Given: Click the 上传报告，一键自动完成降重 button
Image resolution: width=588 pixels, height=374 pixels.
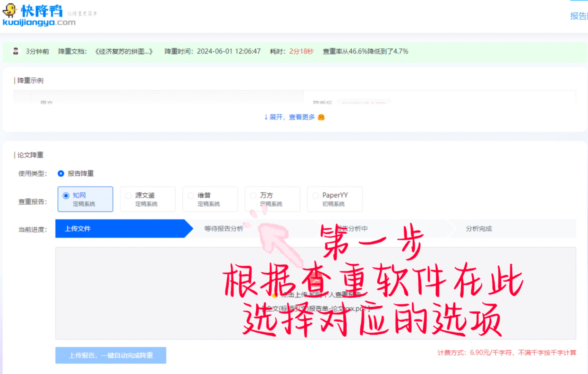Looking at the screenshot, I should (111, 355).
